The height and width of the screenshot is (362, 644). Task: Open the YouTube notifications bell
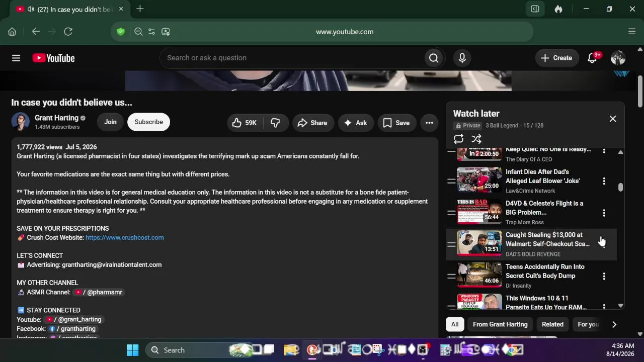point(592,58)
